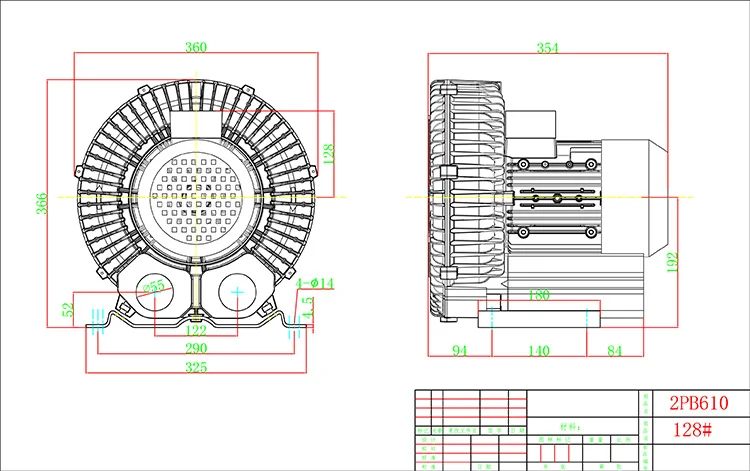Click the 290 mounting hole dimension
Viewport: 750px width, 471px height.
pos(196,348)
